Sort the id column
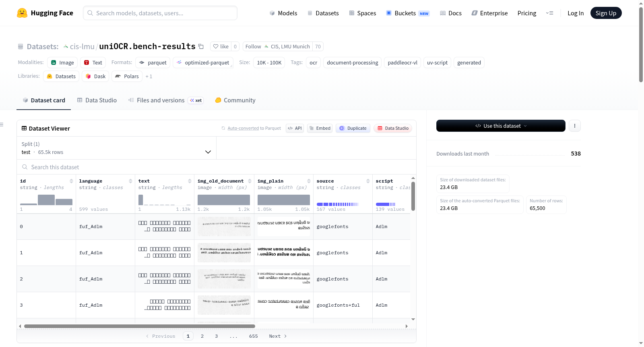Screen dimensions: 644x347 coord(71,181)
